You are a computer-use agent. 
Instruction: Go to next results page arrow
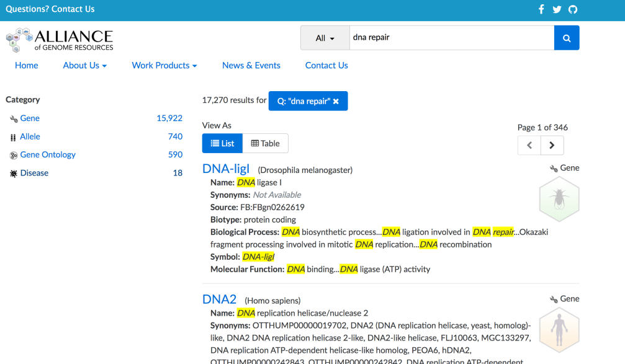(x=552, y=145)
